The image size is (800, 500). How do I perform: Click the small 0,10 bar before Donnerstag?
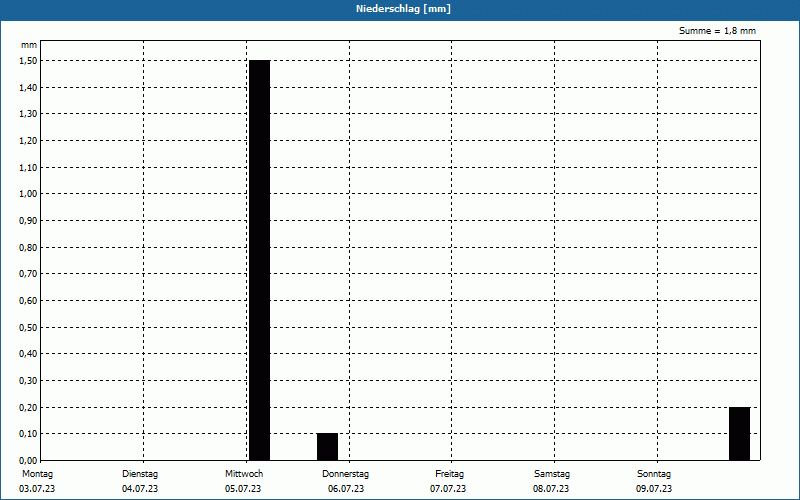[x=327, y=447]
